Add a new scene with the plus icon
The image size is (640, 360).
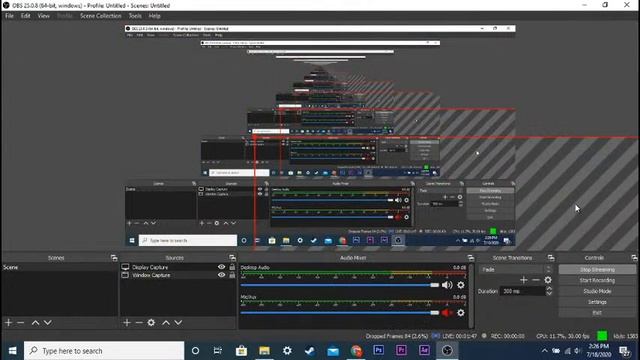(x=8, y=322)
